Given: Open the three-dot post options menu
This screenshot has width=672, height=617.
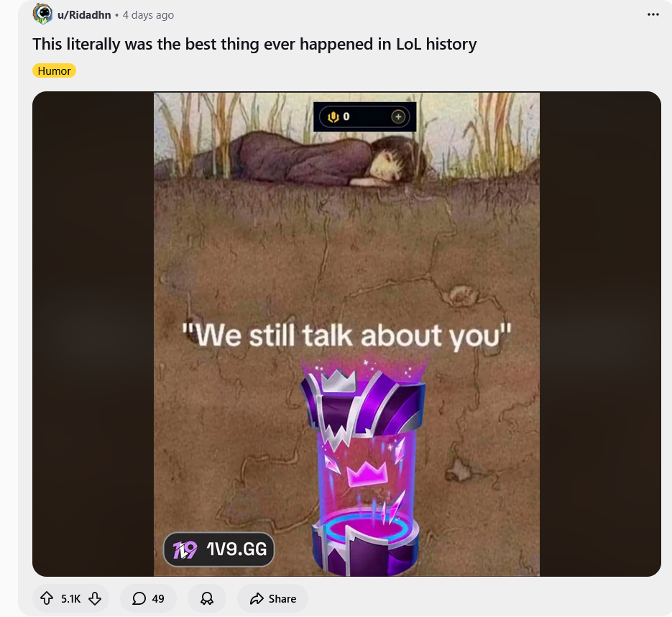Looking at the screenshot, I should (653, 14).
